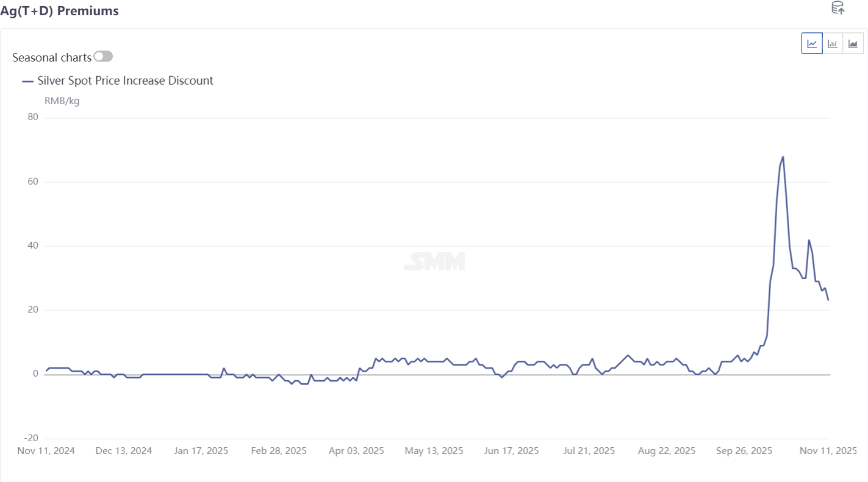Viewport: 868px width, 482px height.
Task: Switch to the area chart view
Action: [853, 43]
